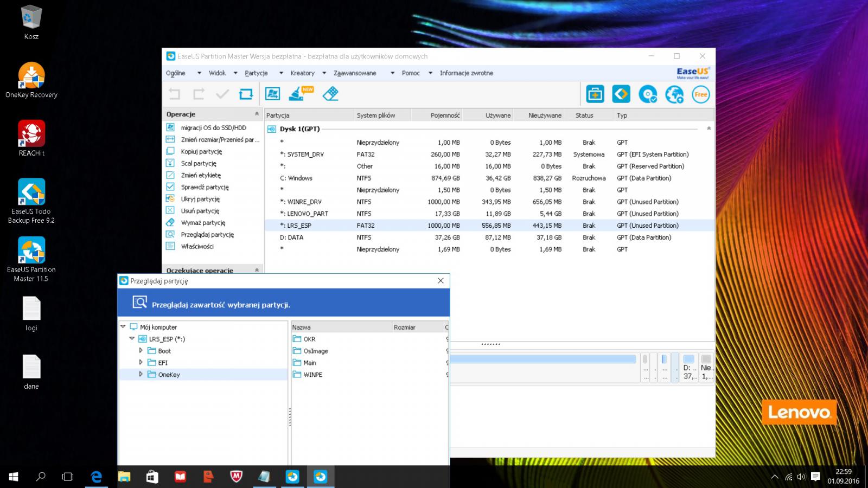
Task: Open REACHit desktop shortcut
Action: pyautogui.click(x=31, y=138)
